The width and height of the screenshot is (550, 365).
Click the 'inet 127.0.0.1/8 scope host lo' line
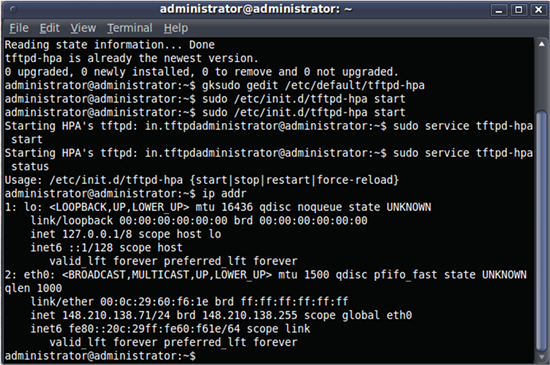coord(126,234)
